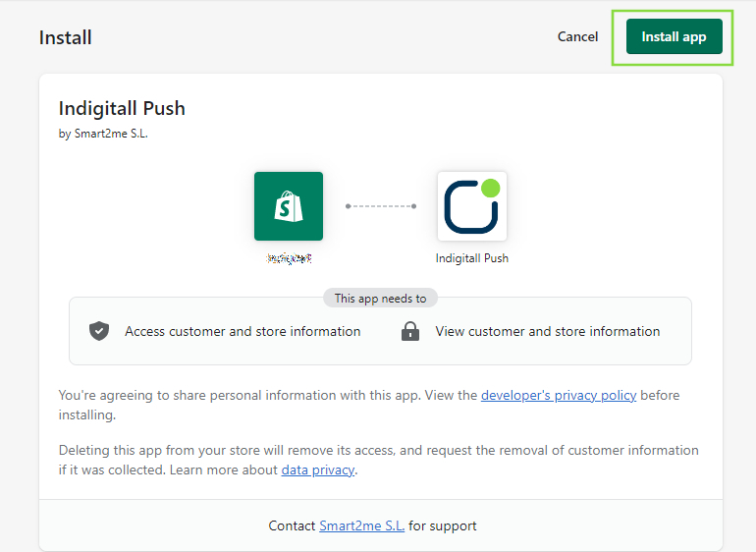Click the padlock icon
756x552 pixels.
[x=410, y=331]
